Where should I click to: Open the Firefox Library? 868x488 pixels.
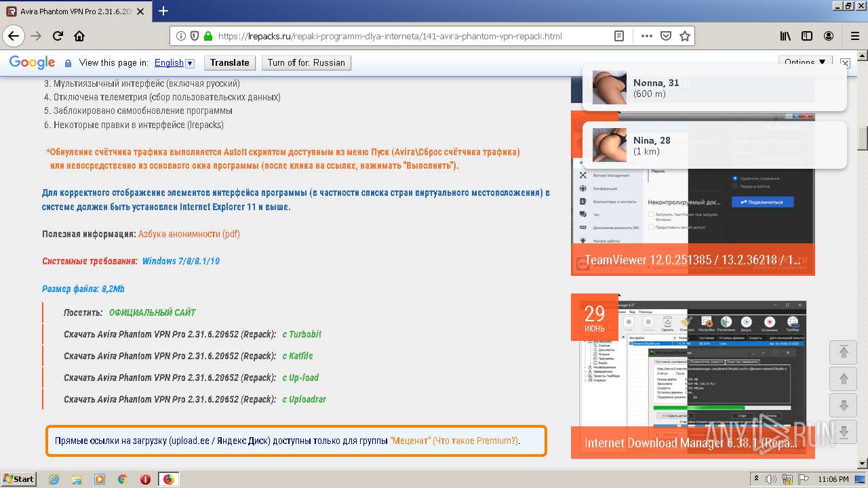coord(785,36)
